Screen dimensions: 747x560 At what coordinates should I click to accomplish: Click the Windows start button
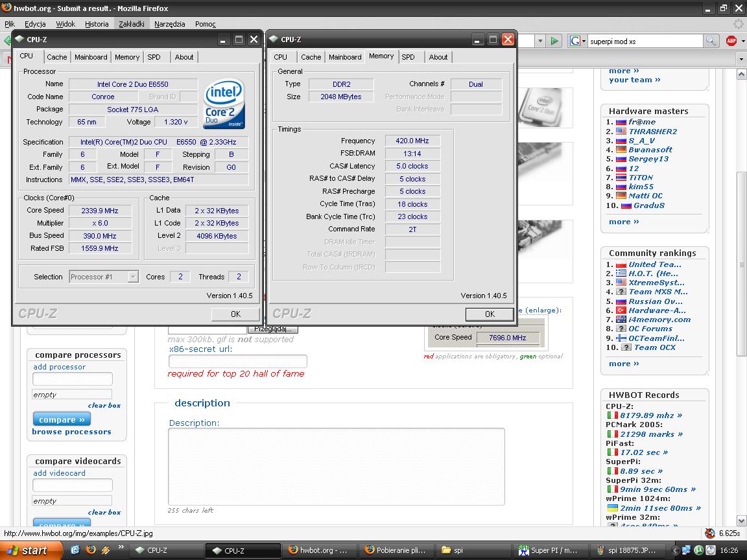point(31,550)
